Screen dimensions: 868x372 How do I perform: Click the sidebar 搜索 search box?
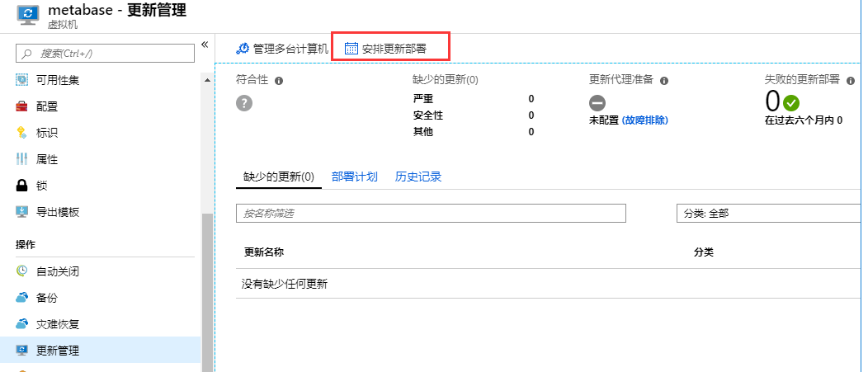[x=105, y=54]
